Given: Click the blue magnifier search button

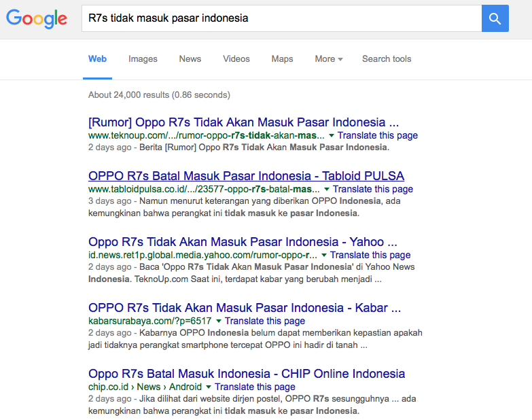Looking at the screenshot, I should point(495,18).
